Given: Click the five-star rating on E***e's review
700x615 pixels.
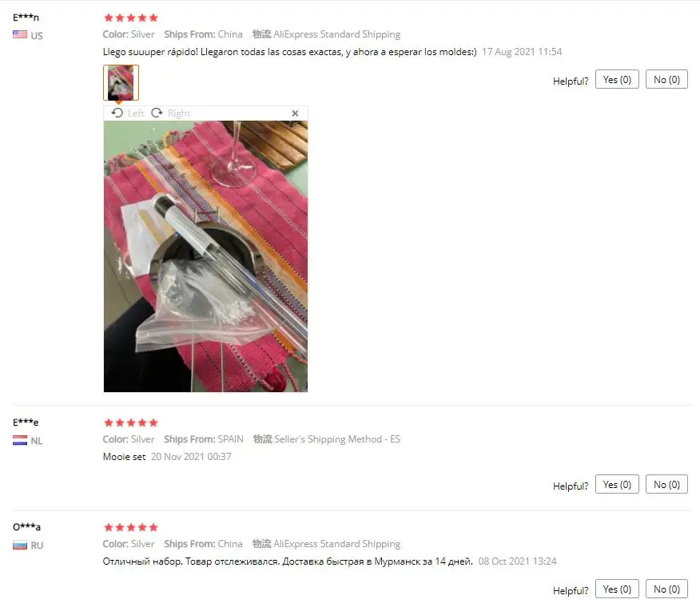Looking at the screenshot, I should point(131,423).
